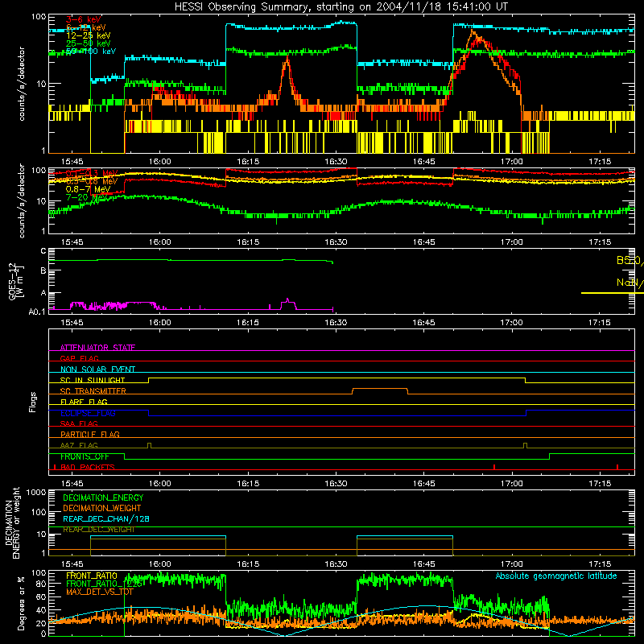Select the "3-6 keV" red legend label
Image resolution: width=644 pixels, height=644 pixels.
[84, 19]
